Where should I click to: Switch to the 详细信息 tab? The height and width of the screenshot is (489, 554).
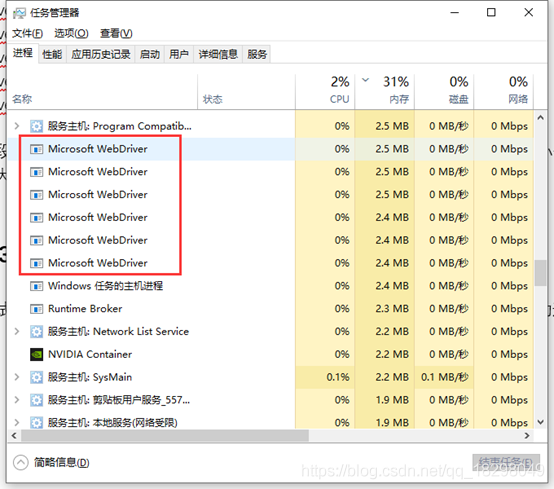pos(218,54)
